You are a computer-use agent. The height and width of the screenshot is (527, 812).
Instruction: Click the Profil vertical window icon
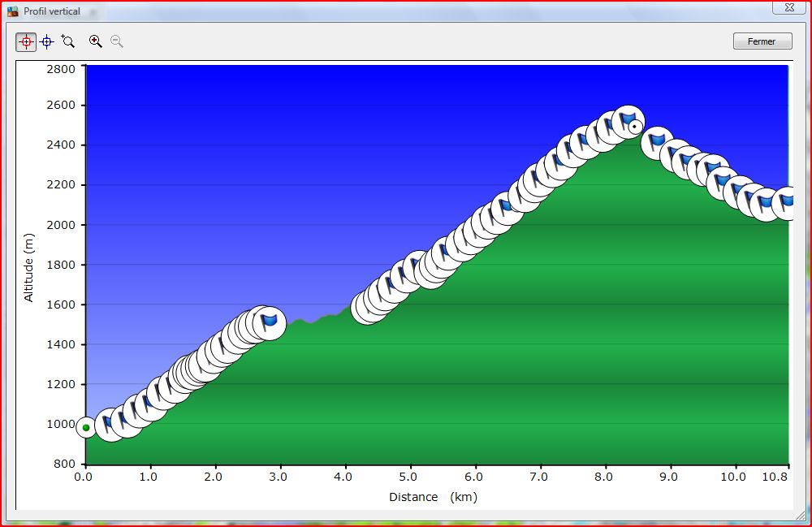(x=13, y=11)
